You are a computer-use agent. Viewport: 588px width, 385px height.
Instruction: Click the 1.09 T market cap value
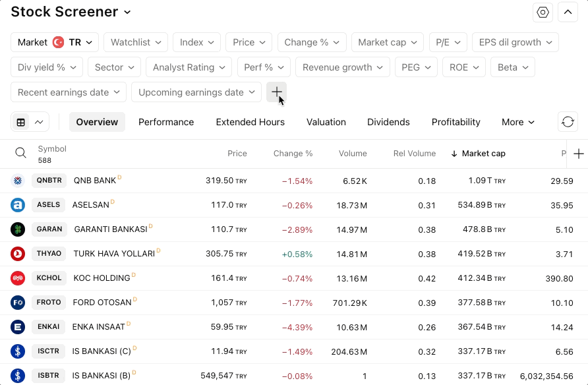tap(486, 181)
